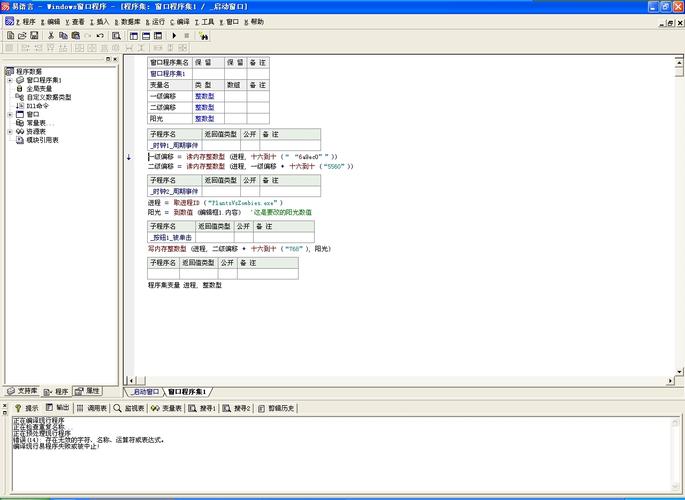Viewport: 685px width, 500px height.
Task: Switch to the 属性 panel tab
Action: point(87,391)
